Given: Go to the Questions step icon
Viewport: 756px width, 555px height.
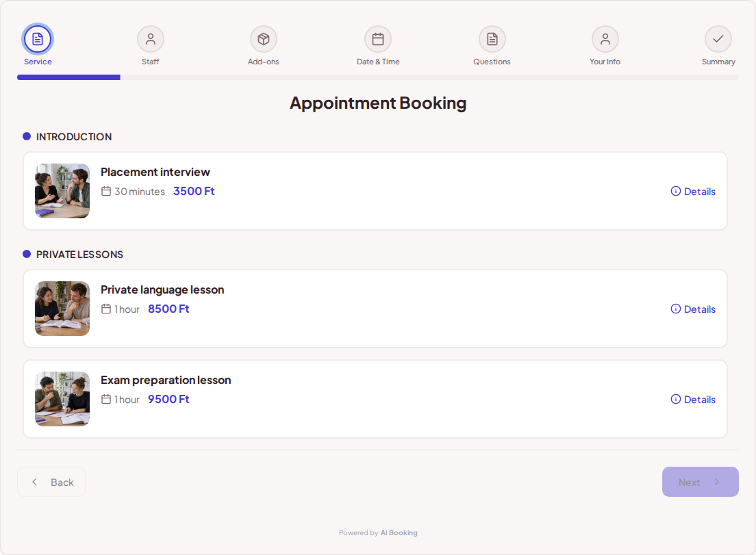Looking at the screenshot, I should (492, 39).
